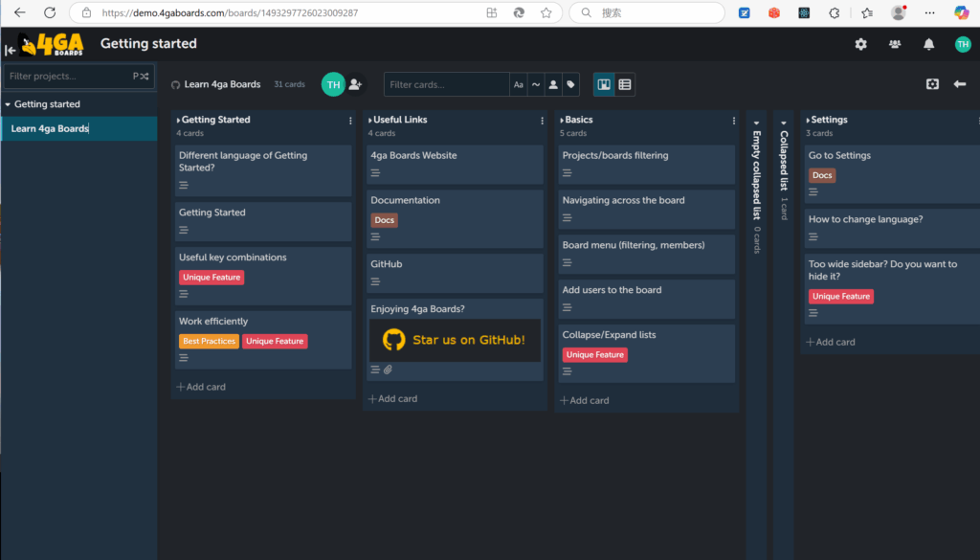Collapse the Useful Links list
Viewport: 980px width, 560px height.
370,120
